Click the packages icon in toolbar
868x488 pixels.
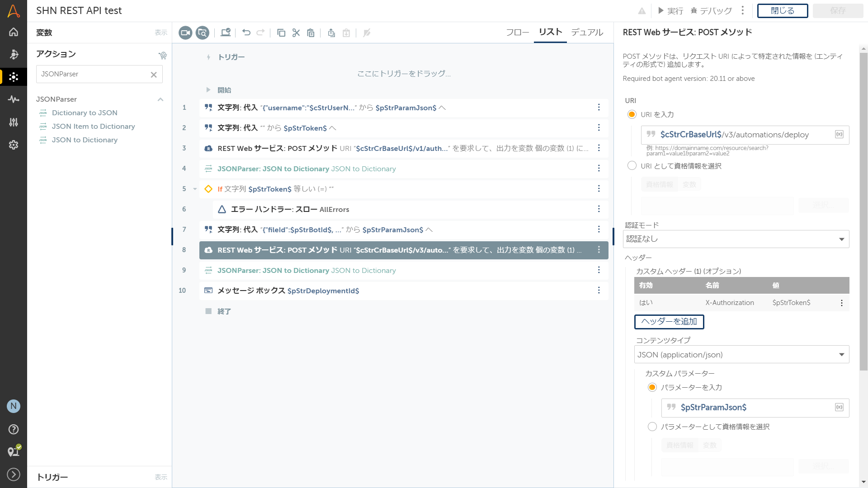[x=226, y=33]
